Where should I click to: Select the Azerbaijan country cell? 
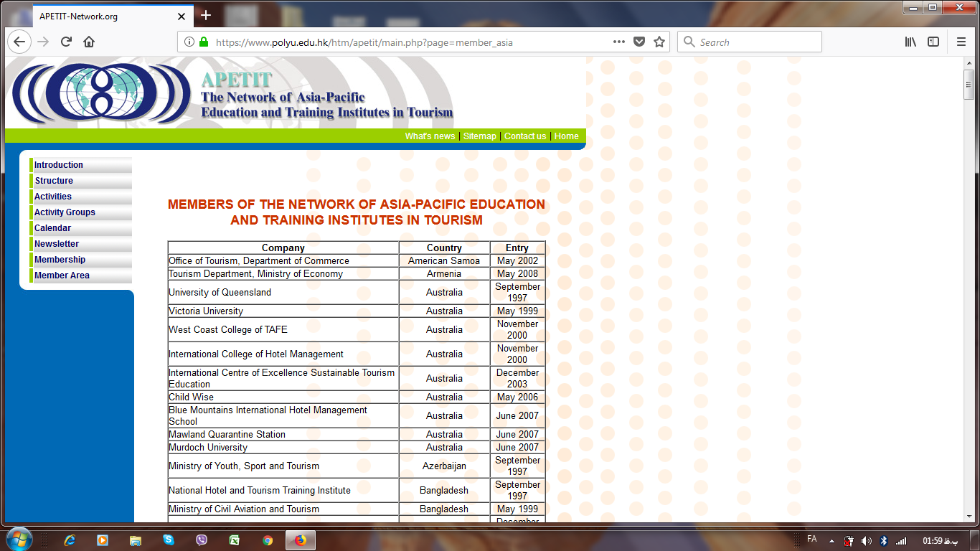[444, 466]
